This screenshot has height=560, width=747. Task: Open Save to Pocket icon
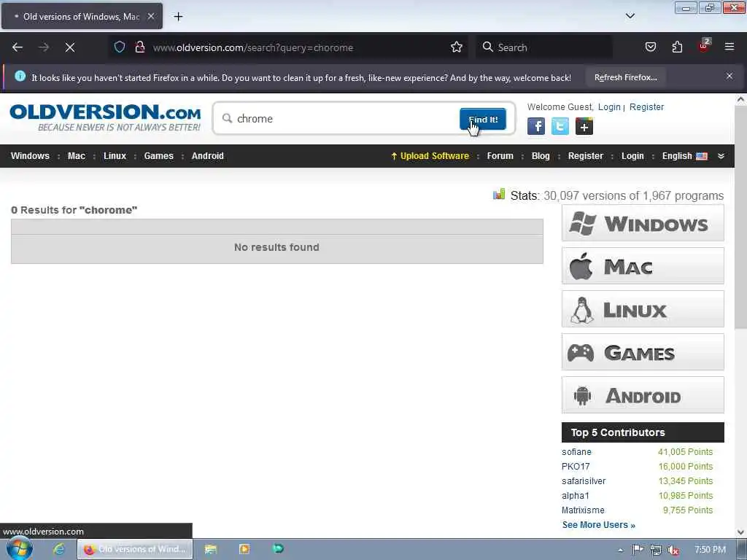(650, 47)
